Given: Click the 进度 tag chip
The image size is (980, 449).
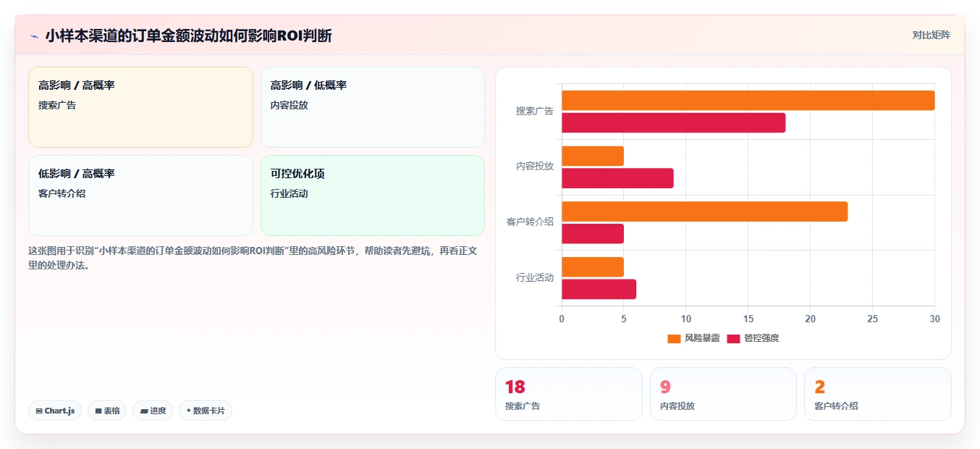Looking at the screenshot, I should tap(153, 411).
